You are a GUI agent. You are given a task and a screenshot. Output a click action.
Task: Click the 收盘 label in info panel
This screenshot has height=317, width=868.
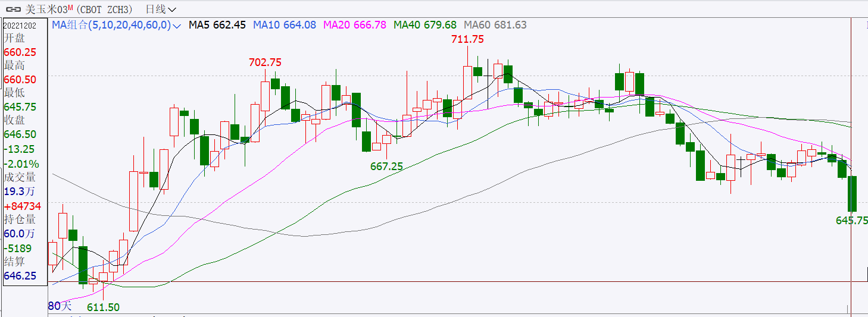[14, 121]
